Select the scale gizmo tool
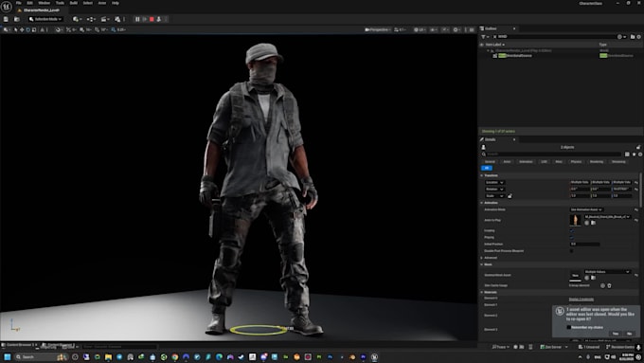 pos(34,29)
